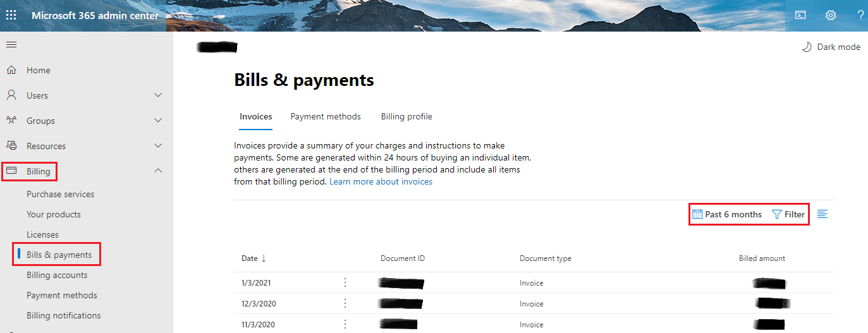Open the Cloud Shell terminal icon
The height and width of the screenshot is (333, 868).
coord(800,15)
